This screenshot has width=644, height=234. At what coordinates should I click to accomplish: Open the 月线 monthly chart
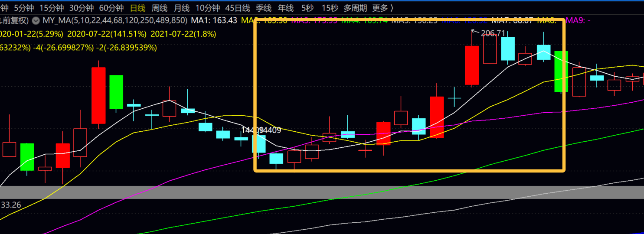pos(182,8)
